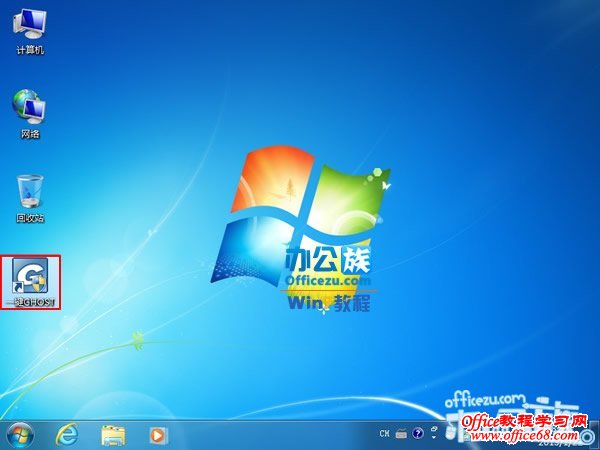Open the Windows Start menu orb
This screenshot has height=450, width=600.
pos(19,435)
